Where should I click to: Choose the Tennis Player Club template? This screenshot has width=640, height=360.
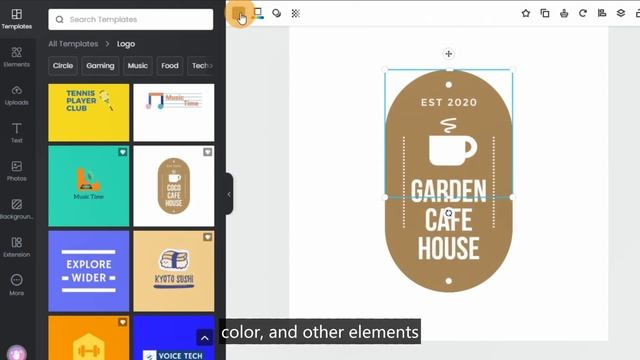89,113
